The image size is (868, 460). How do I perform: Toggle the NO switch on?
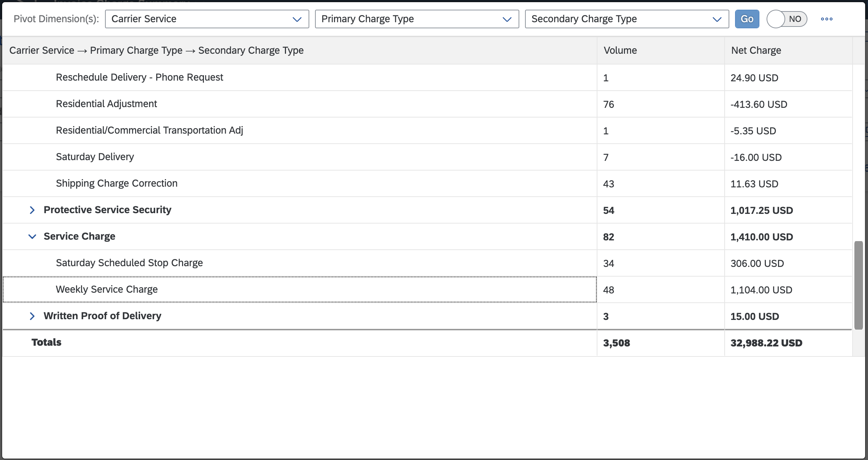[787, 19]
